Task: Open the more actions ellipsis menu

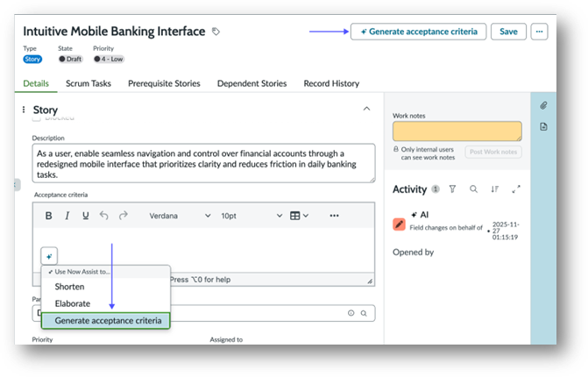Action: pos(539,32)
